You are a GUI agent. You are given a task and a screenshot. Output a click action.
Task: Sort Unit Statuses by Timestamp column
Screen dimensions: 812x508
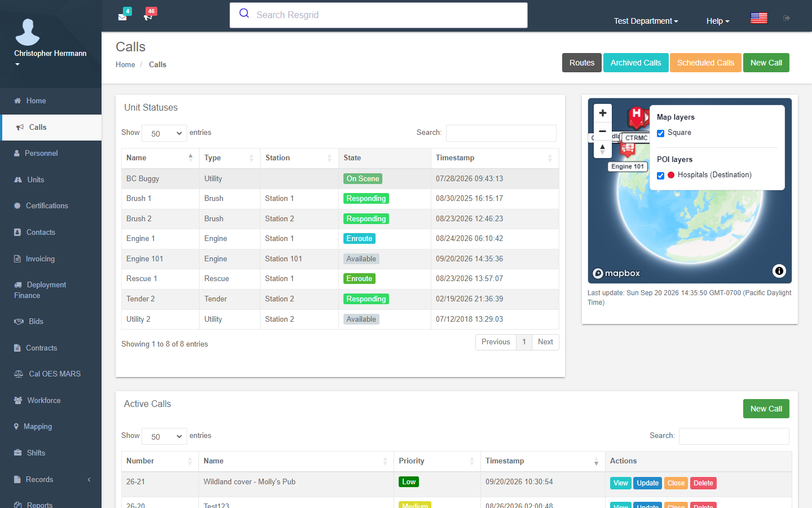(495, 158)
